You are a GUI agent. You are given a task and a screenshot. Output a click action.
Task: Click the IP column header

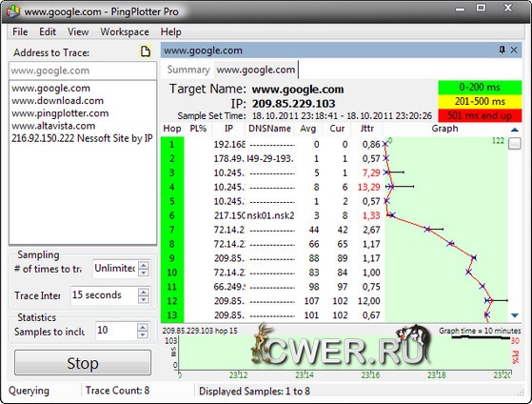coord(228,129)
